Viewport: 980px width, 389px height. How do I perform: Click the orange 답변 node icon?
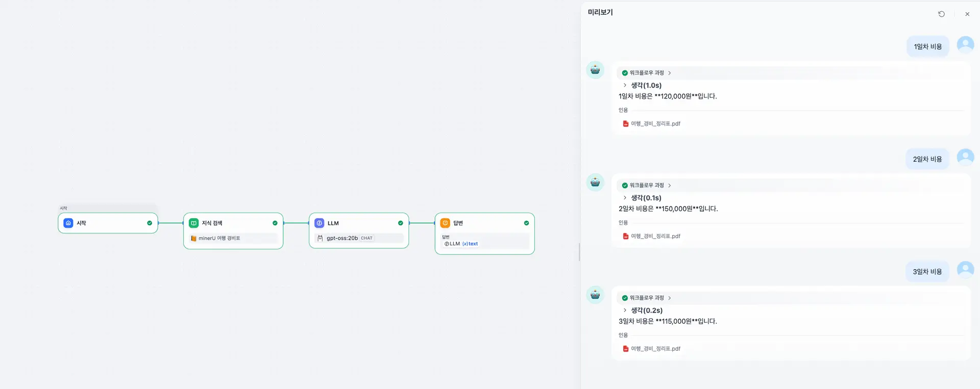[x=445, y=223]
